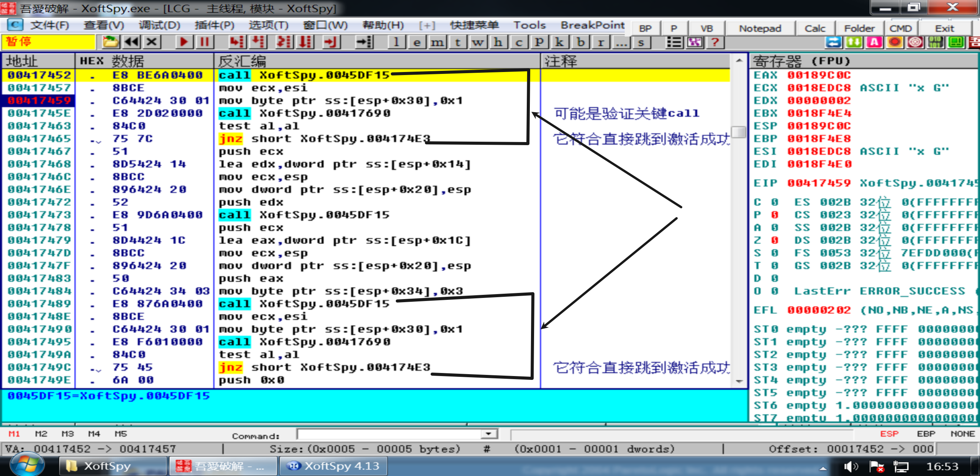Image resolution: width=980 pixels, height=476 pixels.
Task: Click the Restart program rewind icon
Action: [x=131, y=42]
